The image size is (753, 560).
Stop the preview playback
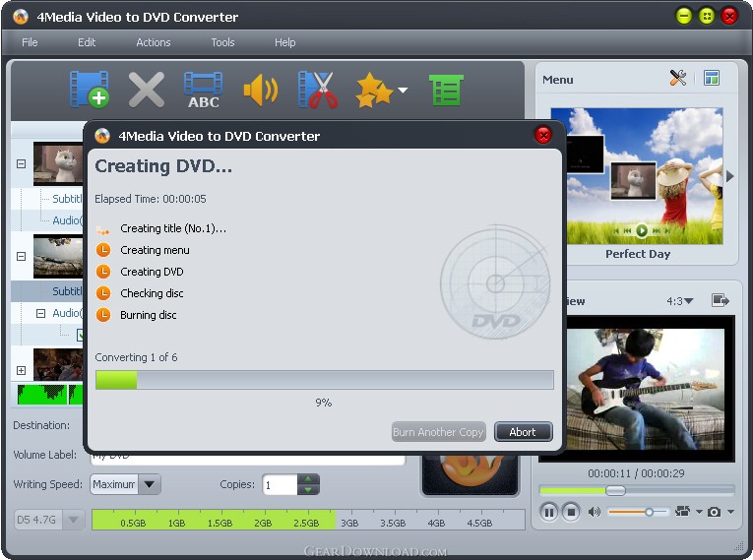point(571,512)
